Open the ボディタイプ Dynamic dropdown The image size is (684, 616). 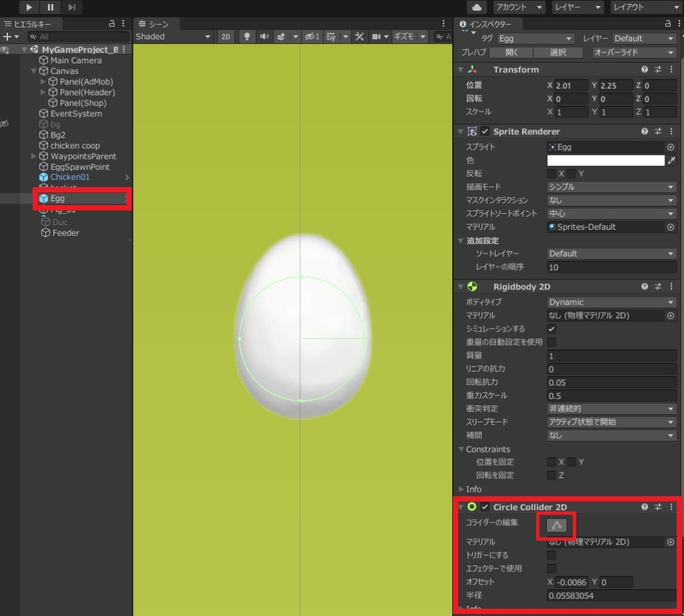click(x=611, y=302)
